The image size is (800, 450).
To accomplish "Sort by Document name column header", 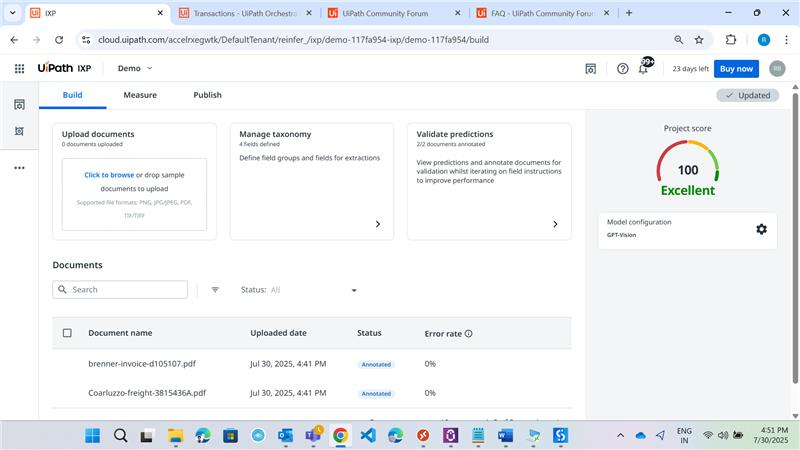I will (x=120, y=333).
